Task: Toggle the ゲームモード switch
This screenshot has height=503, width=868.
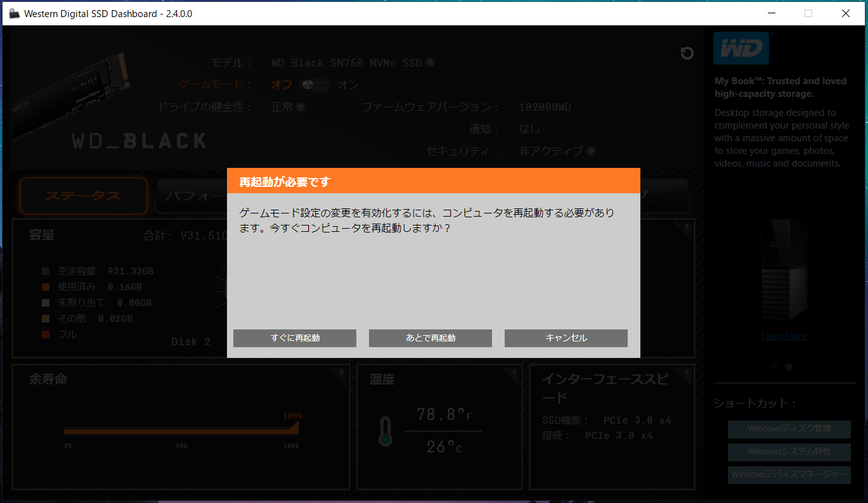Action: pyautogui.click(x=314, y=85)
